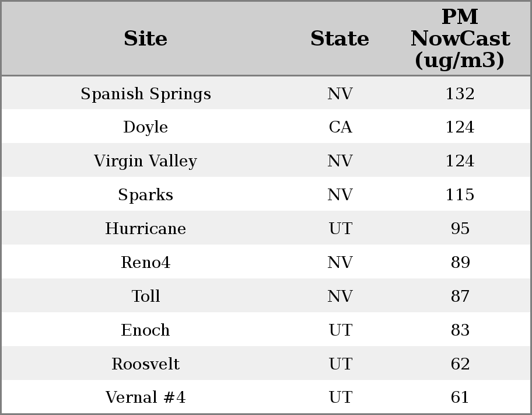
Task: Select the 115 value for Sparks
Action: tap(460, 194)
